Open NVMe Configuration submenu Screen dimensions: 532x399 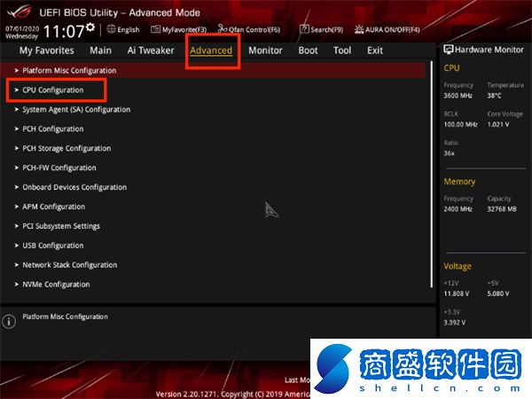(56, 285)
